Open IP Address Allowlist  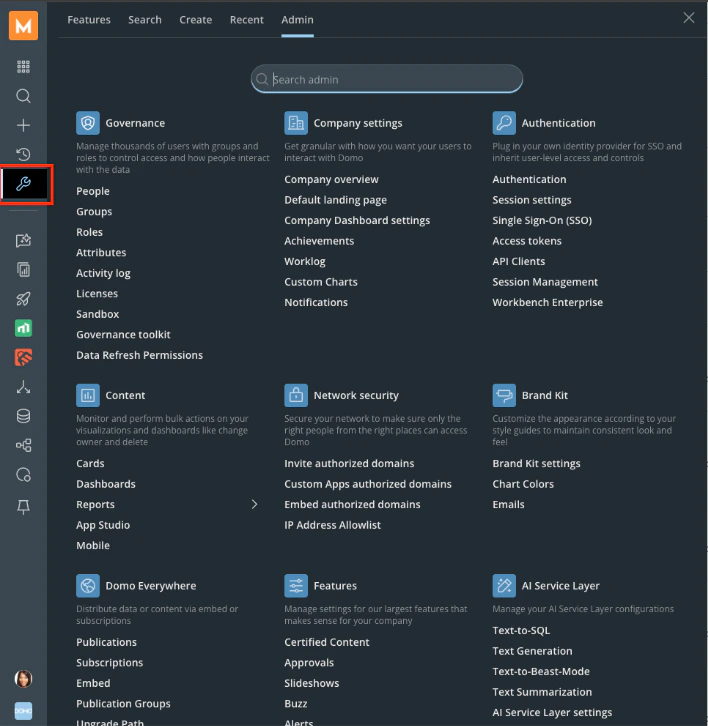pos(332,525)
